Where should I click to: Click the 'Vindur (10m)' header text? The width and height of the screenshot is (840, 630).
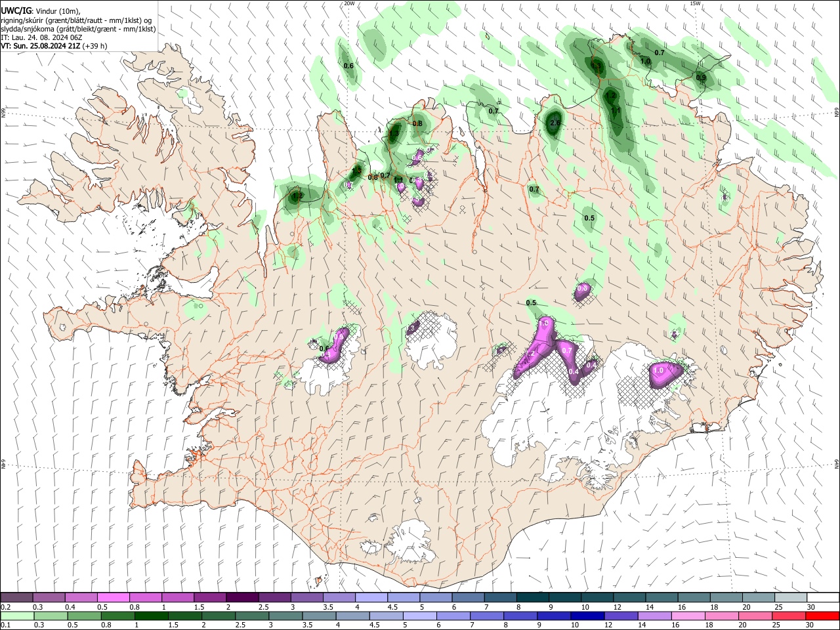coord(56,11)
